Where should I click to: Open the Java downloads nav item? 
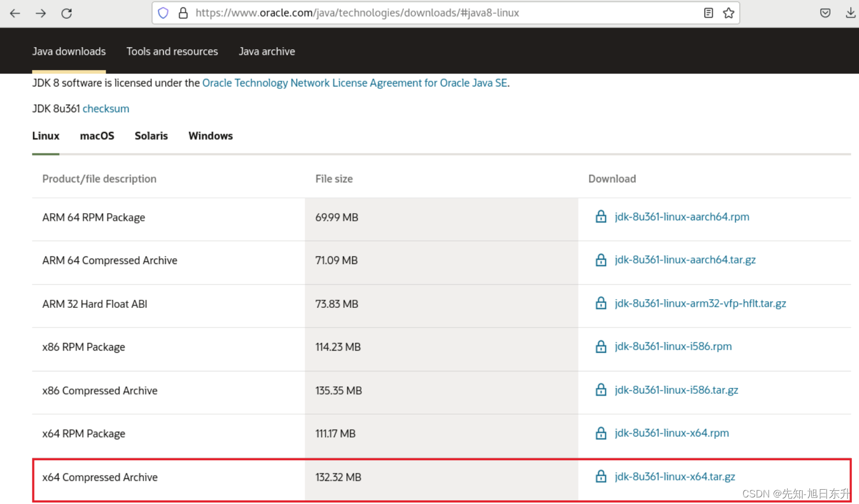pos(69,51)
